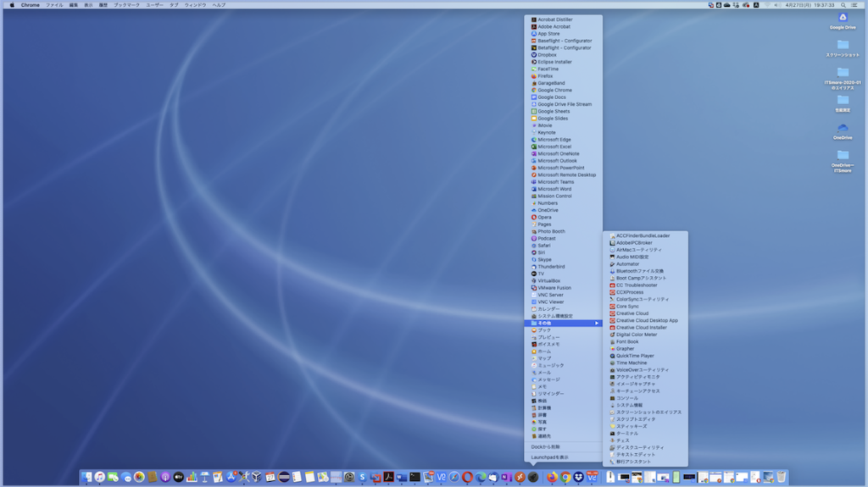Open the ウィンドウ menu in the menu bar
The width and height of the screenshot is (868, 487).
tap(195, 4)
